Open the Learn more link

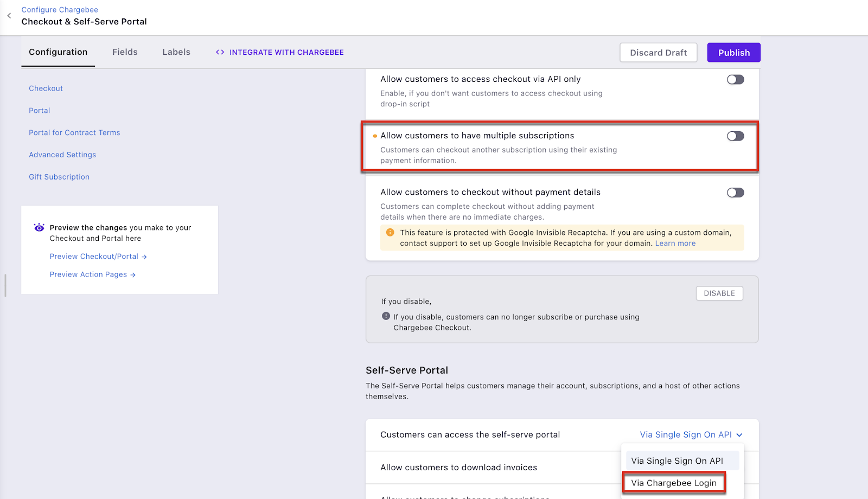675,244
